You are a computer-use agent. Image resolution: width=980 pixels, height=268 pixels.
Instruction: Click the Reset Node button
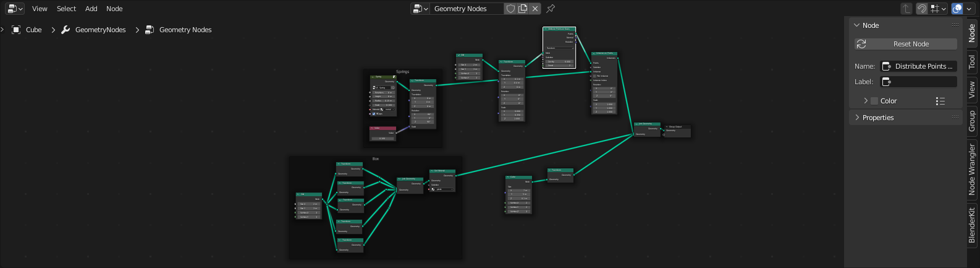(906, 44)
